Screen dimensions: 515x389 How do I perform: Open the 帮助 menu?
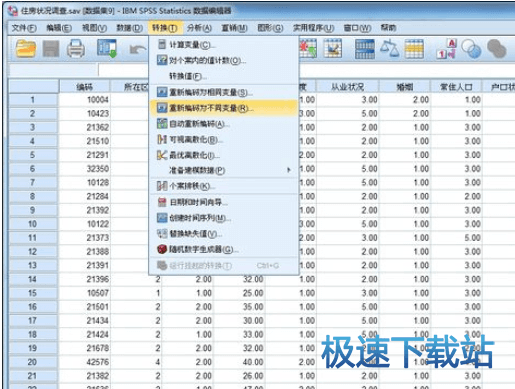click(x=388, y=28)
